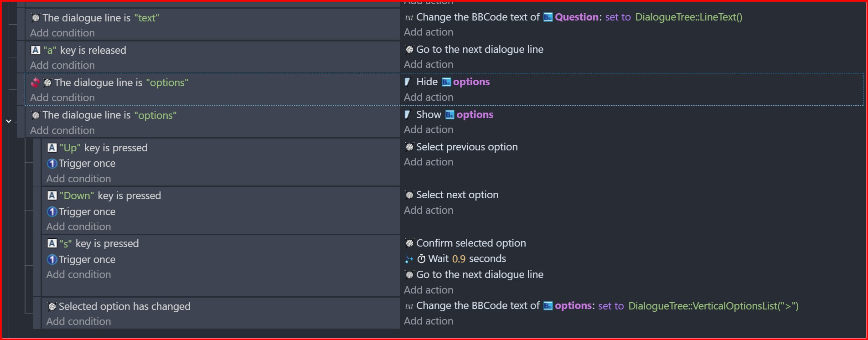Image resolution: width=868 pixels, height=340 pixels.
Task: Click the inverted condition icon on options row
Action: tap(35, 82)
